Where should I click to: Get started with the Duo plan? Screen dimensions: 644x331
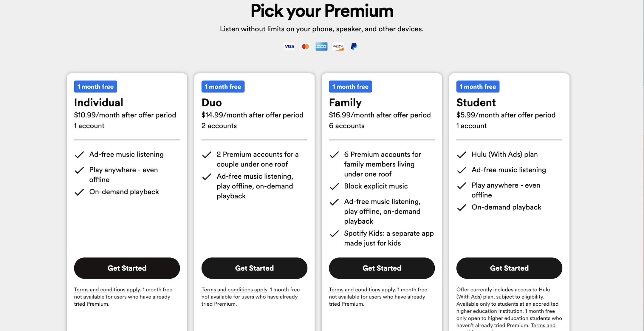(254, 268)
